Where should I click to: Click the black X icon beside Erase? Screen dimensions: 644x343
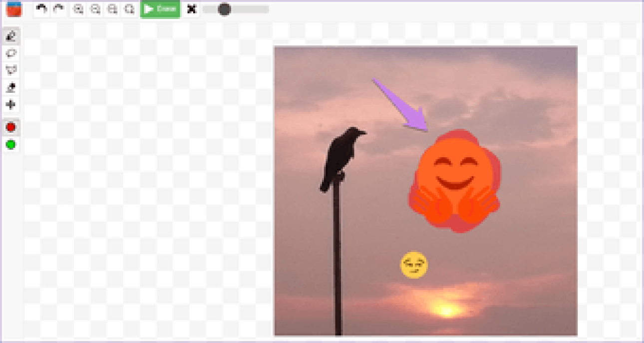191,9
